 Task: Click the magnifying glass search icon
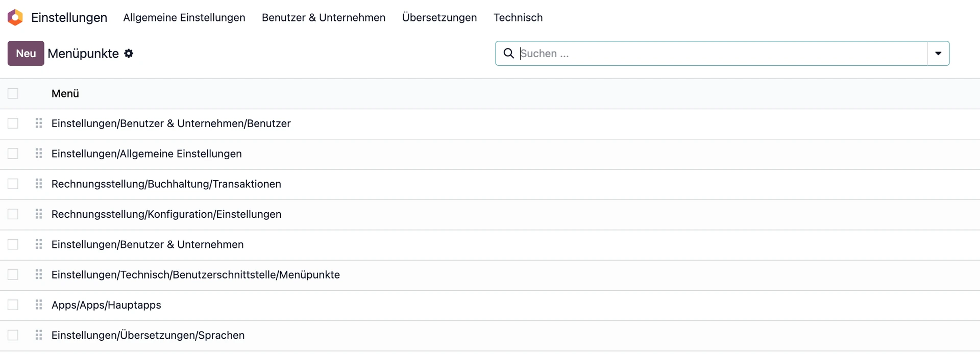(x=508, y=54)
